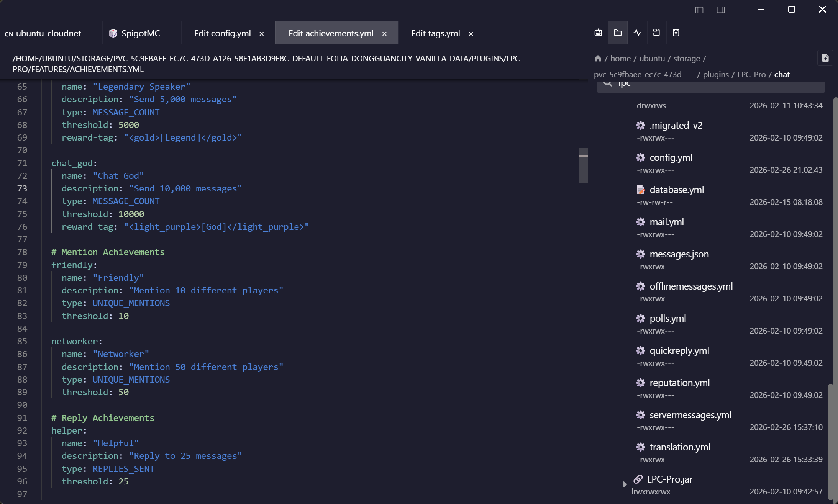Open reputation.yml in the file list
Image resolution: width=838 pixels, height=504 pixels.
[x=679, y=383]
